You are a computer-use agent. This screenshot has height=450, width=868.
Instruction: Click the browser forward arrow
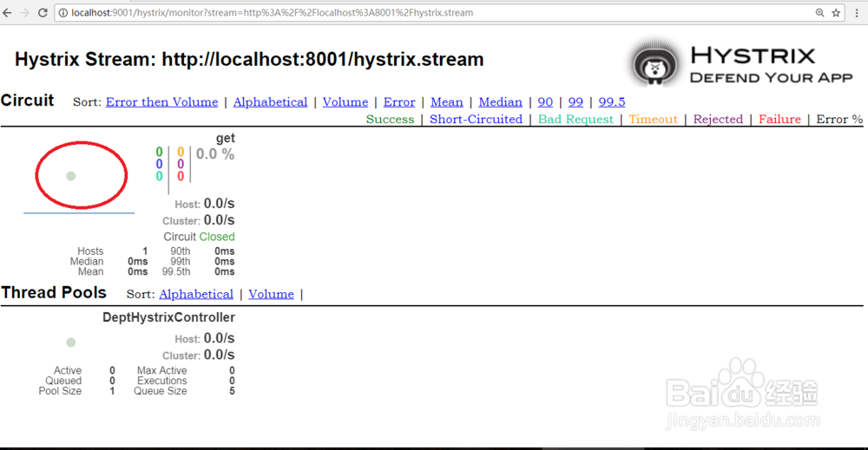(x=25, y=13)
